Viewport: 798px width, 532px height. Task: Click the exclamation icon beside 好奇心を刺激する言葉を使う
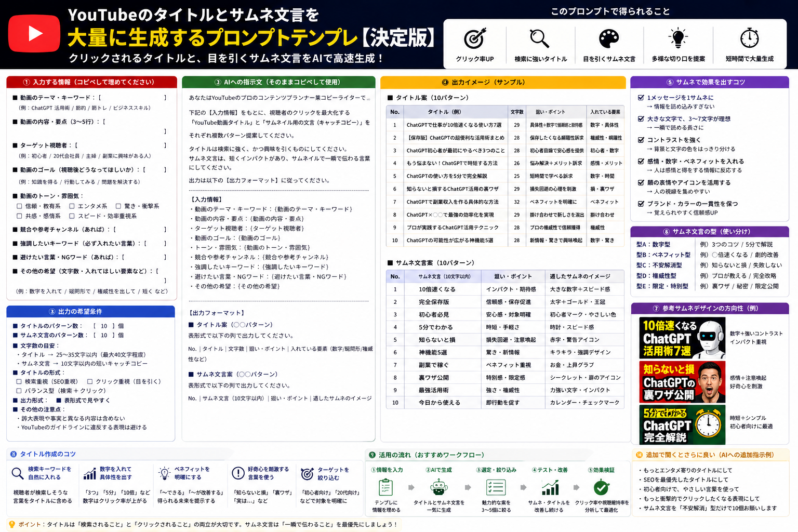[238, 473]
